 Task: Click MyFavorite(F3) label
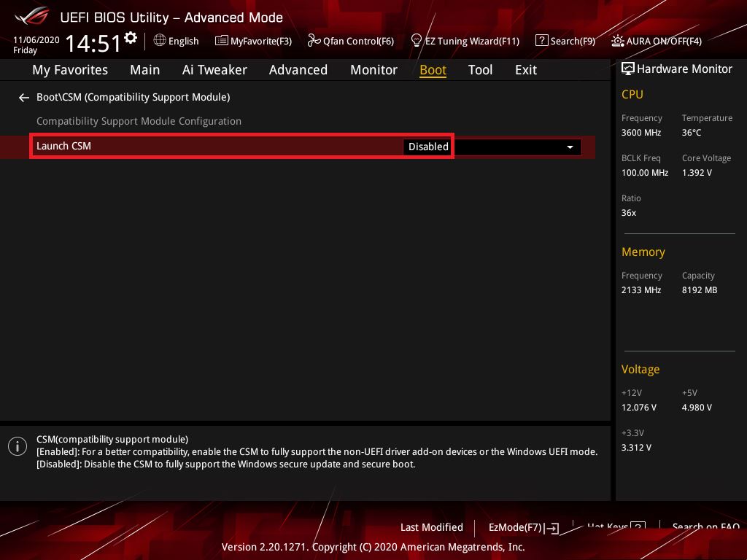(261, 41)
